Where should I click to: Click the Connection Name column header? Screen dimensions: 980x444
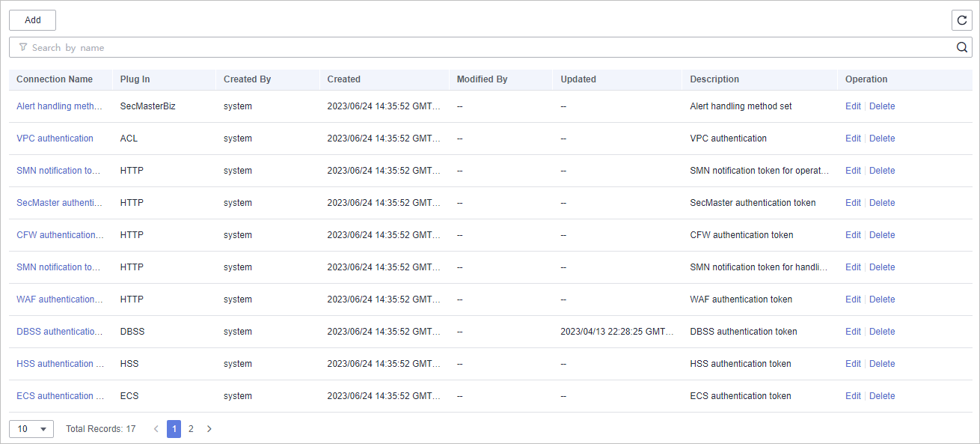point(55,79)
